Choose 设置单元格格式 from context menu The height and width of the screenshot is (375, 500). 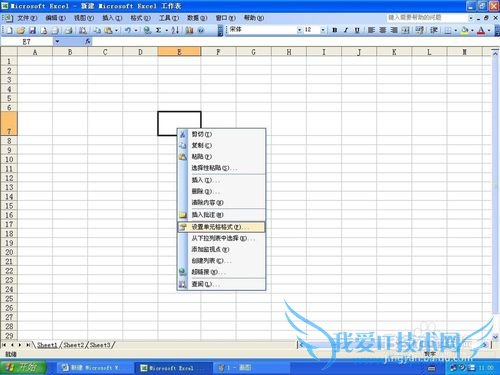tap(221, 227)
